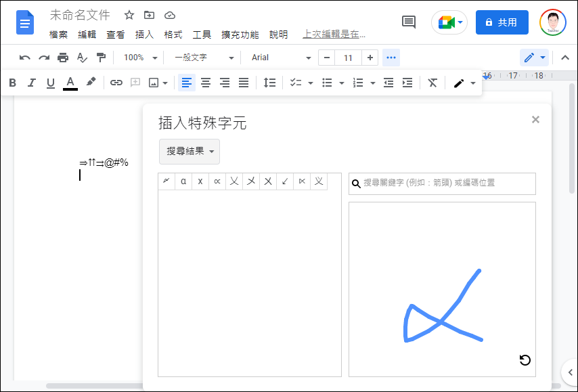Open the 插入 menu
Image resolution: width=578 pixels, height=392 pixels.
tap(145, 35)
